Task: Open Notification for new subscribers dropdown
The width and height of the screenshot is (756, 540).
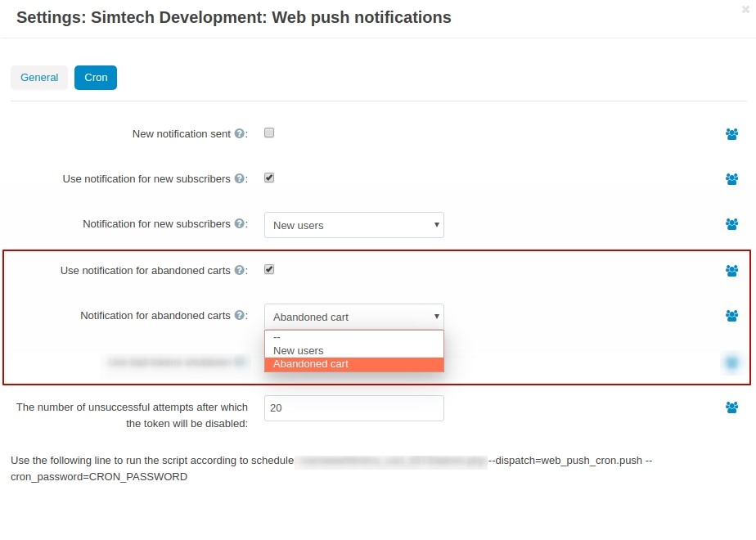Action: [x=354, y=225]
